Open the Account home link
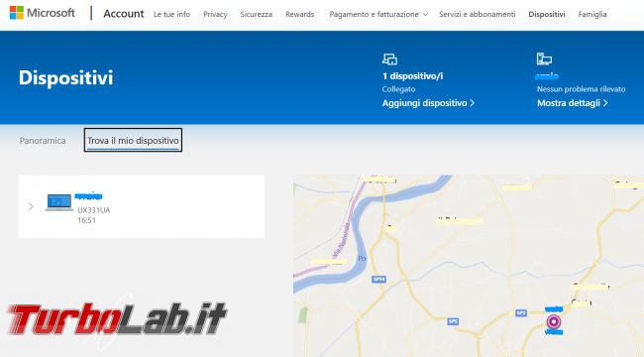Image resolution: width=644 pixels, height=357 pixels. [x=124, y=14]
